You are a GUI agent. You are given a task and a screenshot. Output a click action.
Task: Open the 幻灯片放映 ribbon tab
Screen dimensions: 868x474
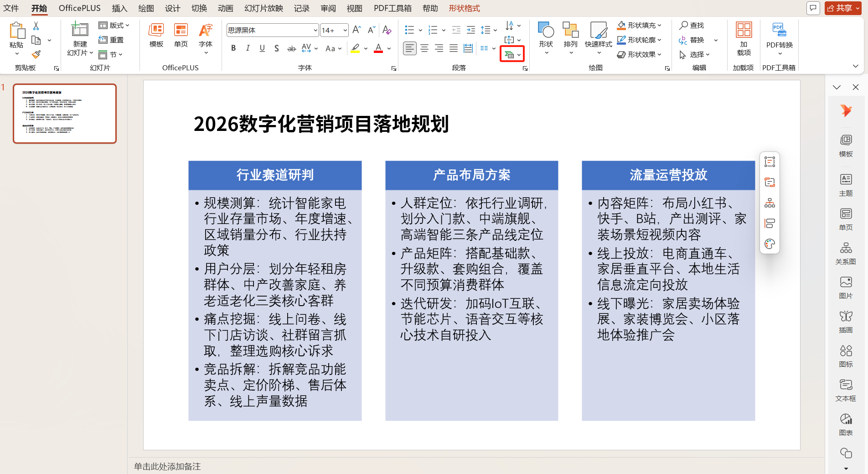(x=263, y=8)
